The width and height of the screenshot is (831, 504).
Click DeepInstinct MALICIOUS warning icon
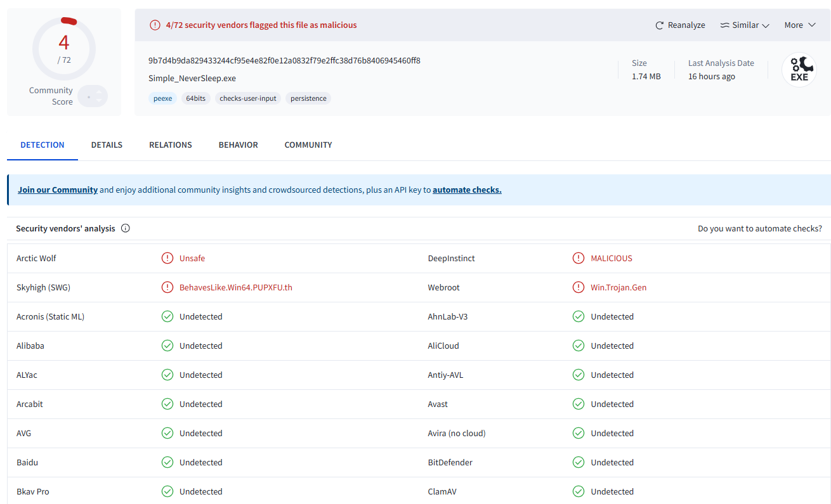579,258
